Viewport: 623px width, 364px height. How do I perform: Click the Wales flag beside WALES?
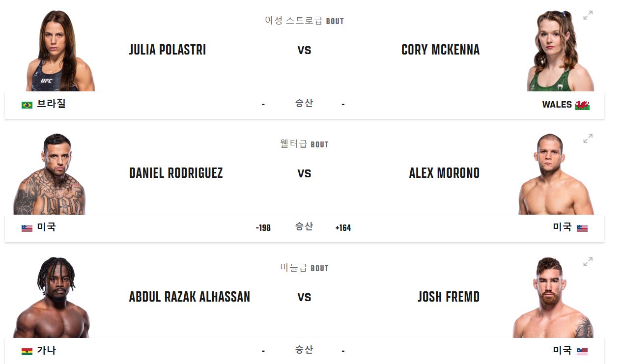pos(583,104)
